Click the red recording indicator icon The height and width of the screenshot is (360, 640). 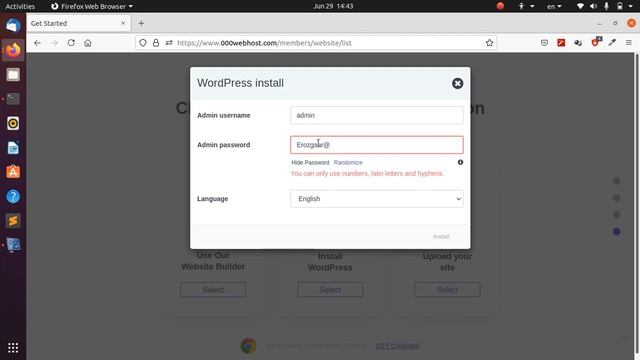point(500,6)
